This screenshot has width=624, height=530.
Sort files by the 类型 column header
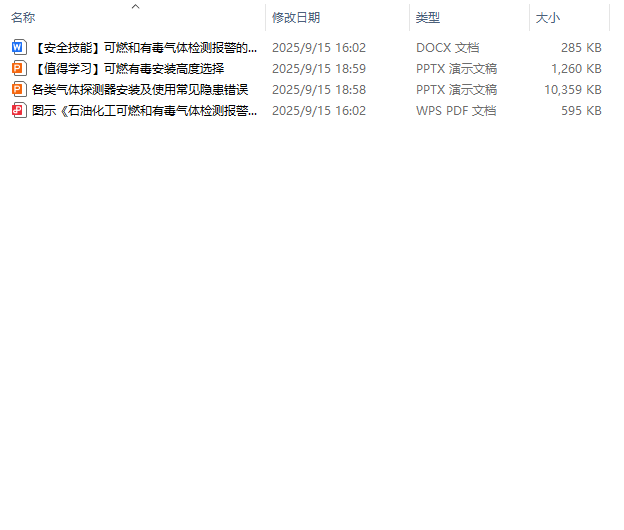pos(428,18)
